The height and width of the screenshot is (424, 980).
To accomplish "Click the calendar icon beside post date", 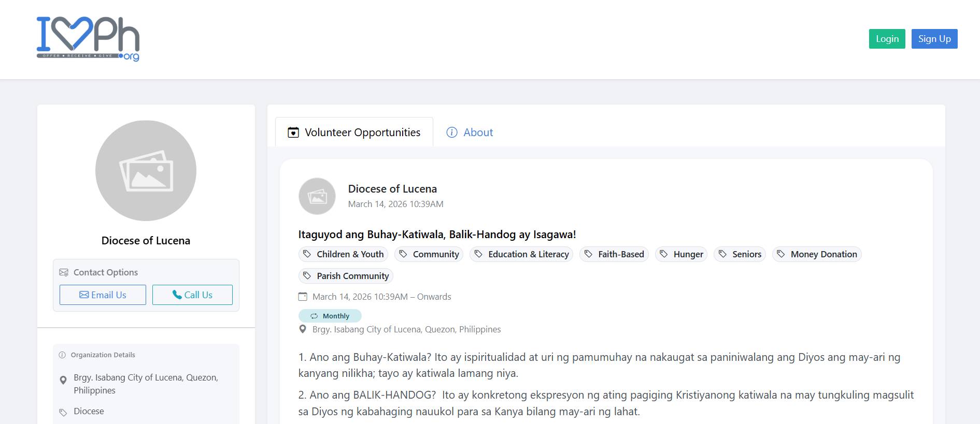I will coord(303,297).
